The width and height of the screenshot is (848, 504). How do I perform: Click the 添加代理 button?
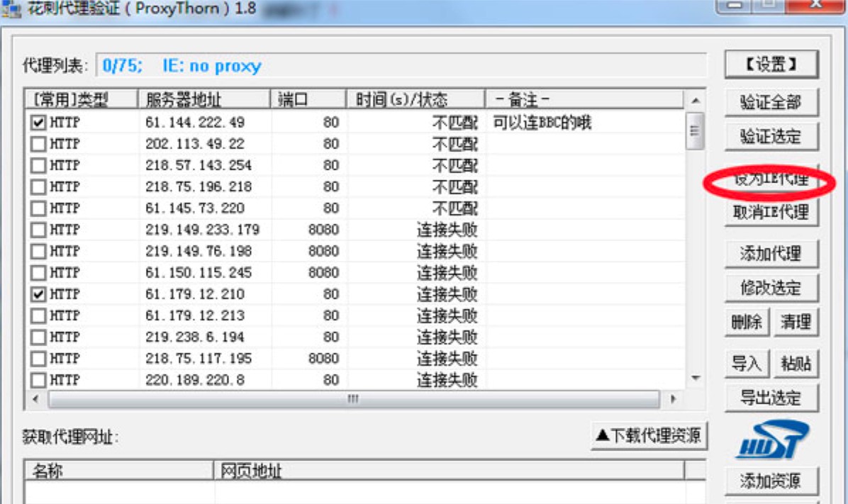click(771, 254)
